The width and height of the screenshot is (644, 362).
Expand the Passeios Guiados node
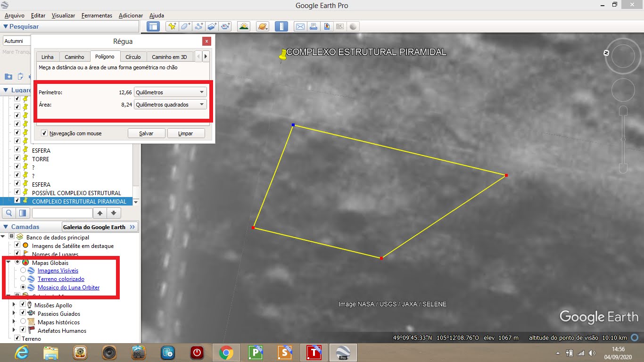(x=14, y=313)
